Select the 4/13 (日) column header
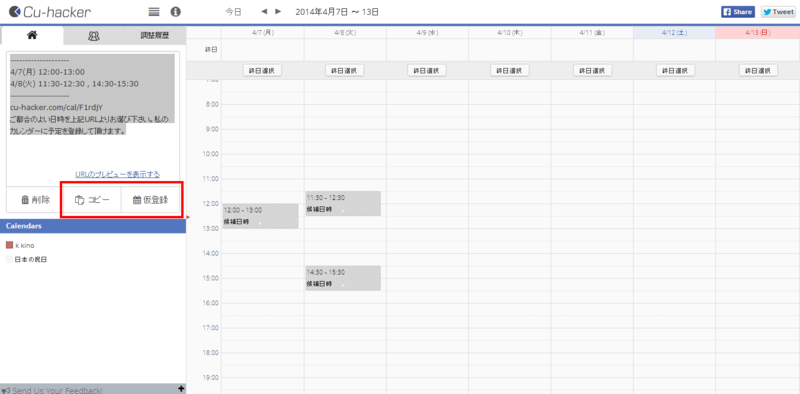This screenshot has height=394, width=800. (x=758, y=33)
